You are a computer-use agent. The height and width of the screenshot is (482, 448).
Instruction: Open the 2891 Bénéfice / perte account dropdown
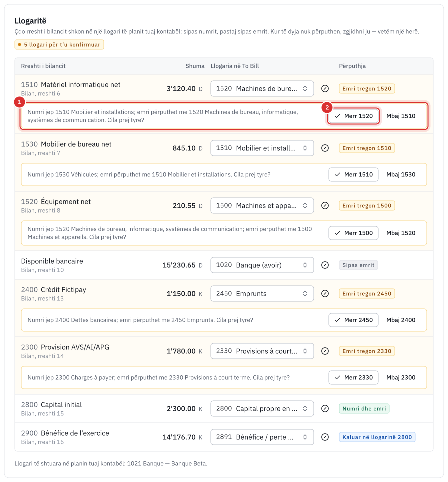(262, 437)
